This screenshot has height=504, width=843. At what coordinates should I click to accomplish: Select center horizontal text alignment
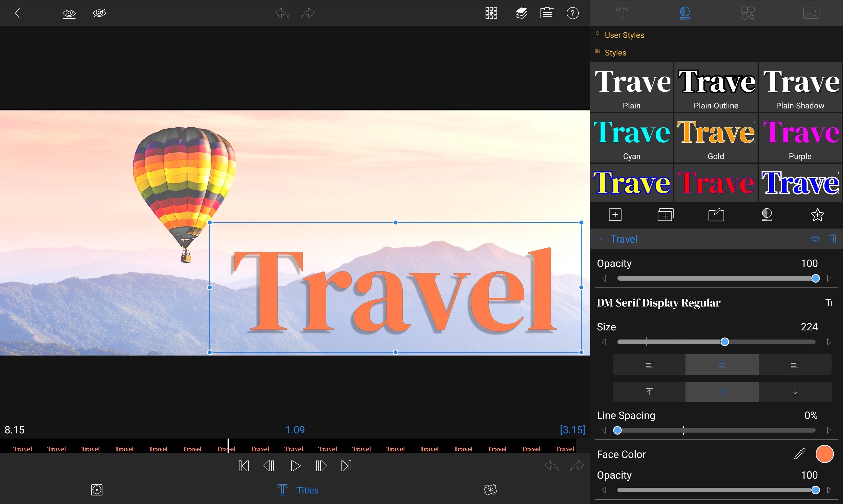(722, 365)
